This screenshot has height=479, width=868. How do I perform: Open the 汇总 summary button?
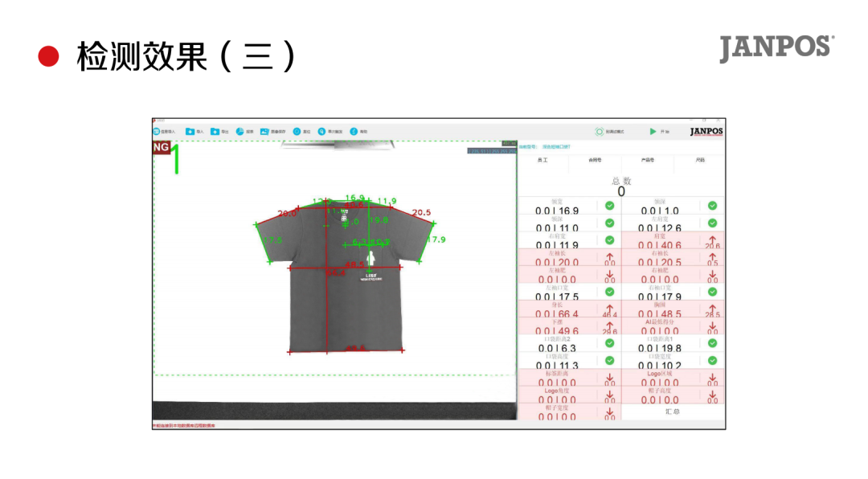673,411
